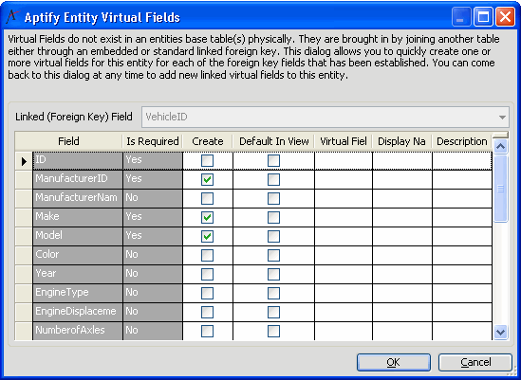Click the row header beside the Make row
The width and height of the screenshot is (528, 387).
24,217
